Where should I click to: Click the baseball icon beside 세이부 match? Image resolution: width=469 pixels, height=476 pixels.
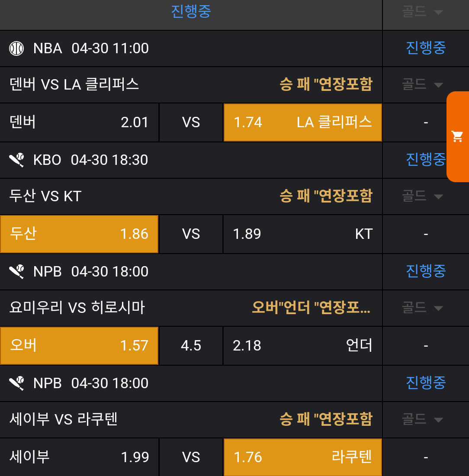16,383
